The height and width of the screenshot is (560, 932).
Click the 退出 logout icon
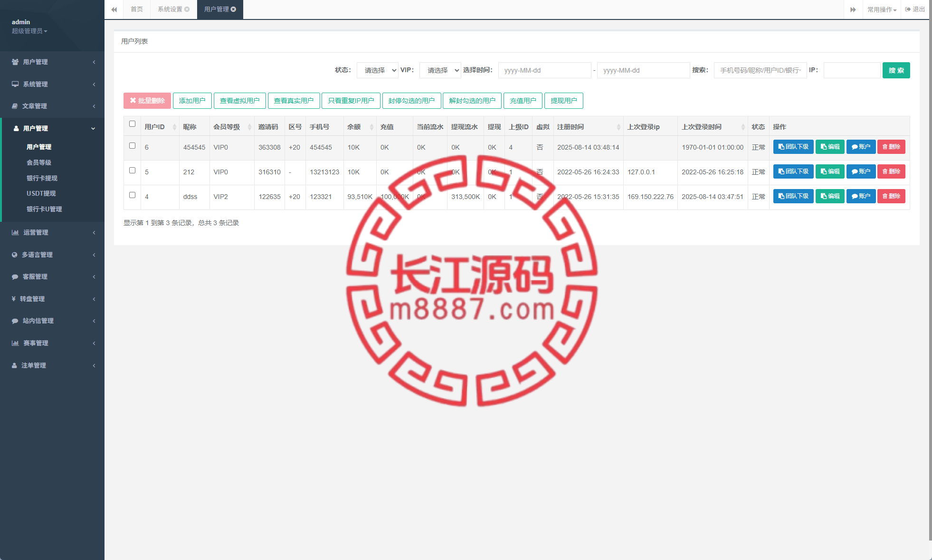click(908, 9)
